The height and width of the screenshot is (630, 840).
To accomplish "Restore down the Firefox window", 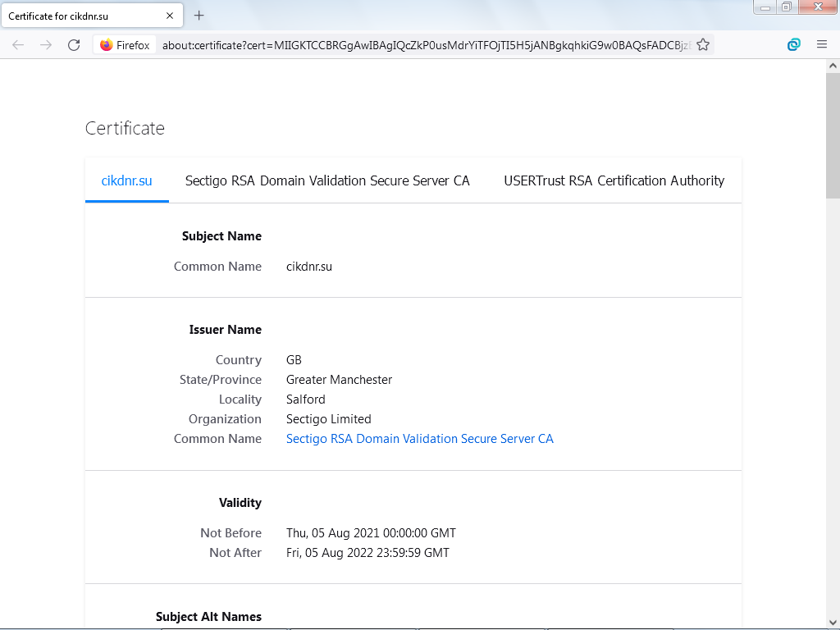I will point(787,7).
